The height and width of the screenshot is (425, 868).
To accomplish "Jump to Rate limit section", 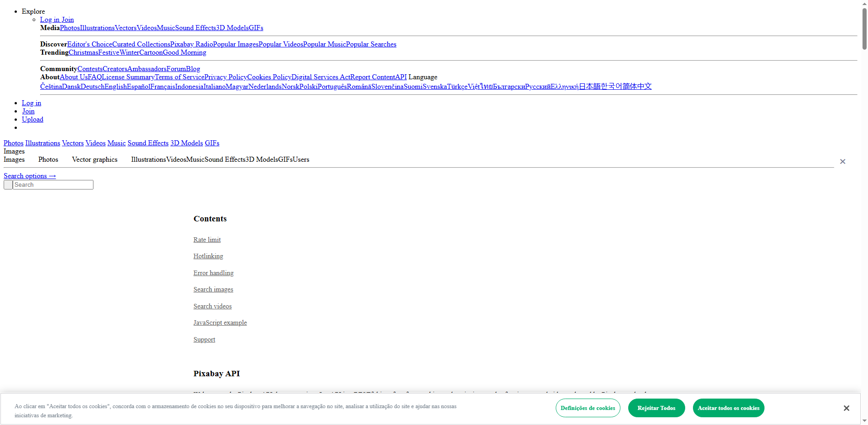I will coord(207,240).
